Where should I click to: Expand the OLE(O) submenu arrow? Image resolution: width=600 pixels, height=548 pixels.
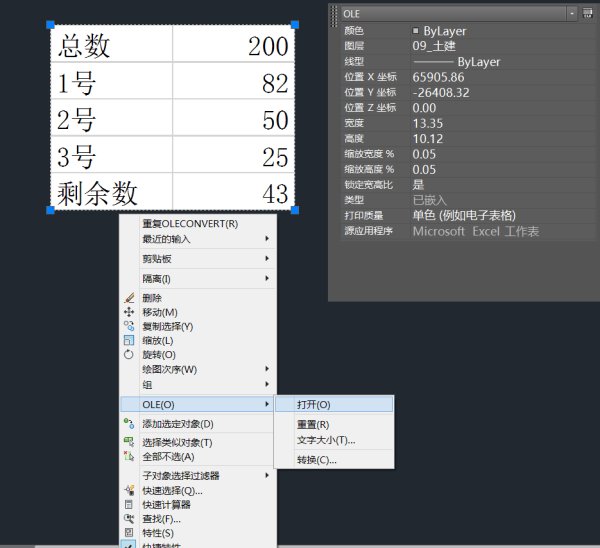267,404
